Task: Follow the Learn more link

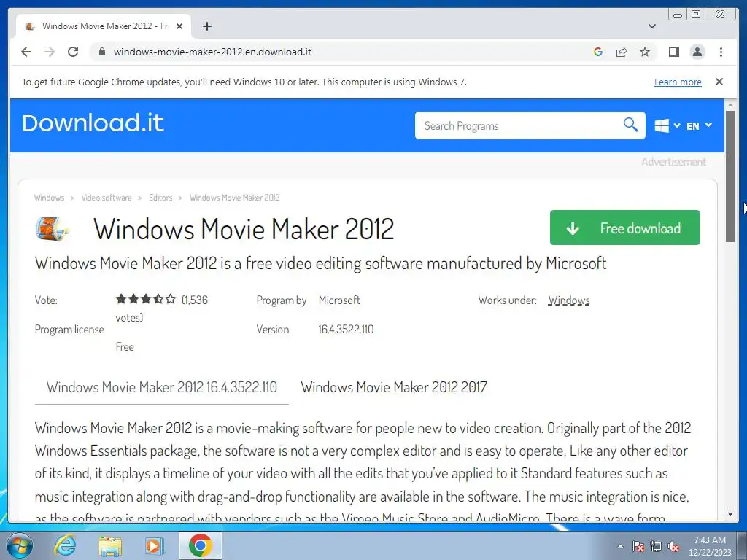Action: [678, 82]
